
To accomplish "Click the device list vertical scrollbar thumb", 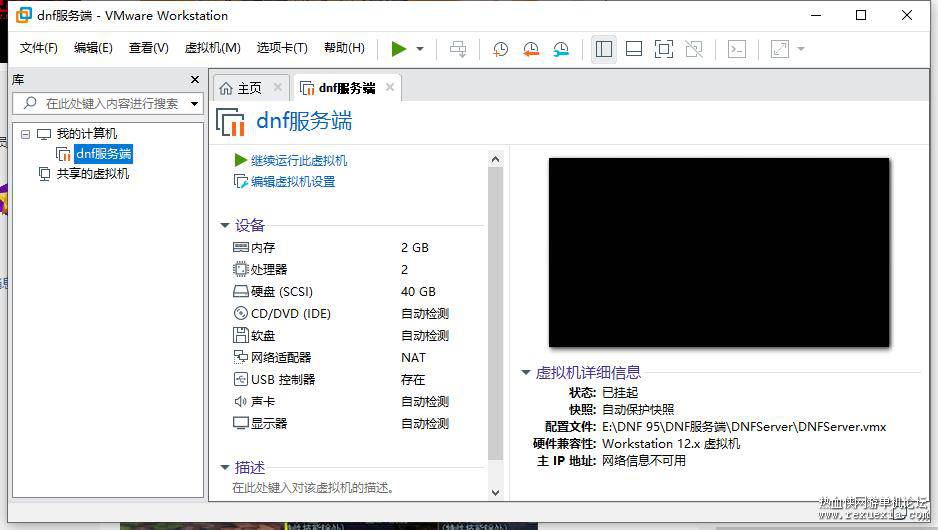I will pos(495,313).
